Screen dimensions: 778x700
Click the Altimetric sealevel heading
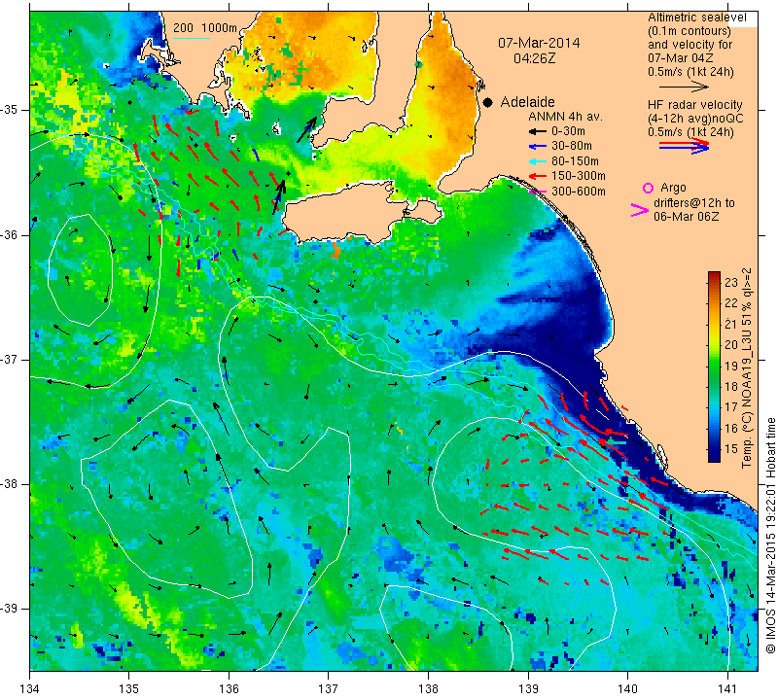tap(697, 17)
